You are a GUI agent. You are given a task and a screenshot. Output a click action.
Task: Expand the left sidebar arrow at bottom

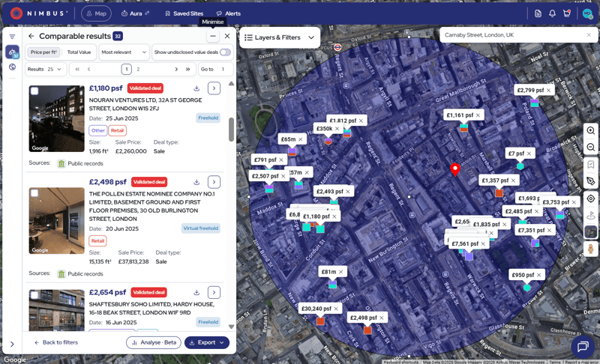point(12,344)
